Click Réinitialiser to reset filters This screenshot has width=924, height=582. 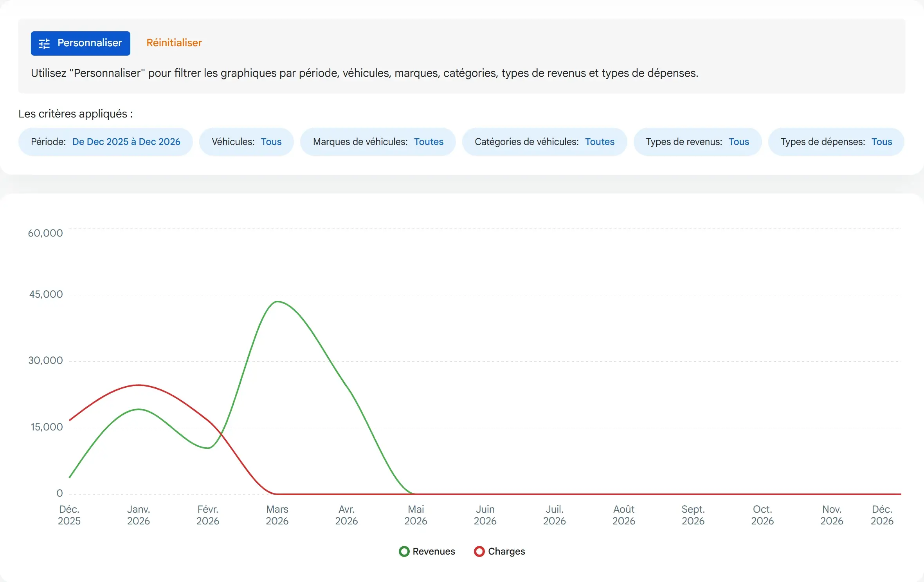click(174, 43)
